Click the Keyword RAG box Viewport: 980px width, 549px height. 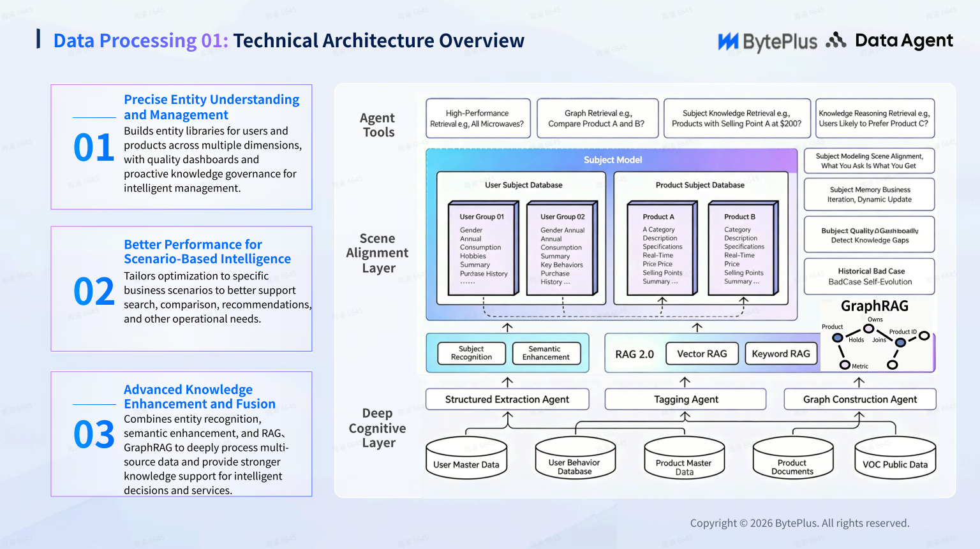click(781, 353)
